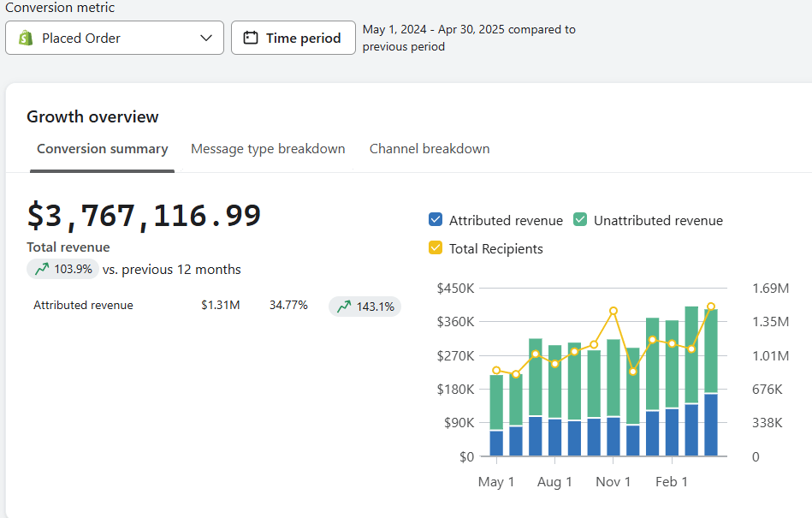The height and width of the screenshot is (518, 812).
Task: Click the $180K y-axis label
Action: pos(455,389)
